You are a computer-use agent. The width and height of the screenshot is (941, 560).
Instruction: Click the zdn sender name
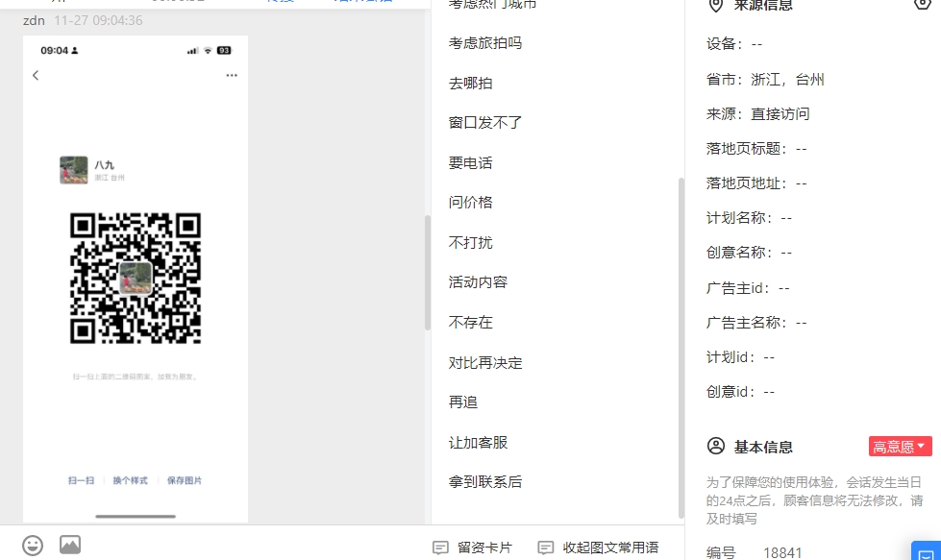34,20
